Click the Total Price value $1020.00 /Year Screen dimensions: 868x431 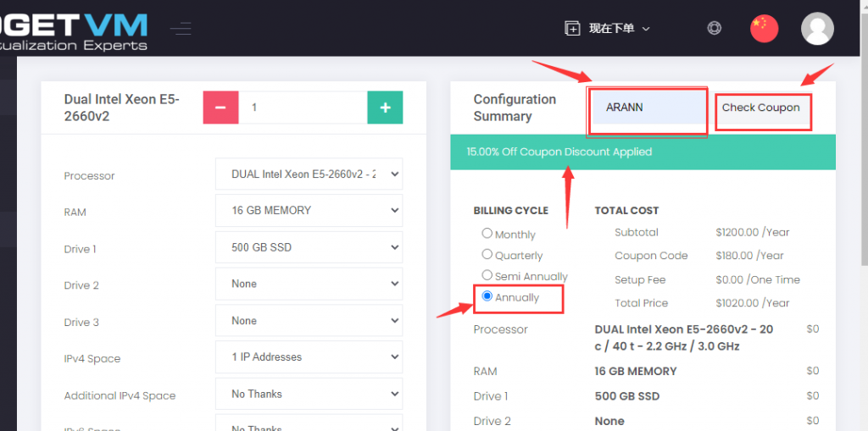click(753, 303)
